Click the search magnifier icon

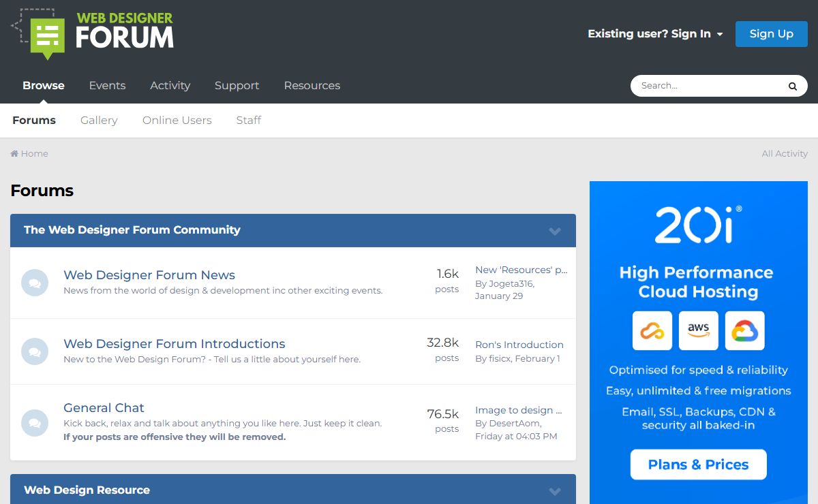pos(792,86)
